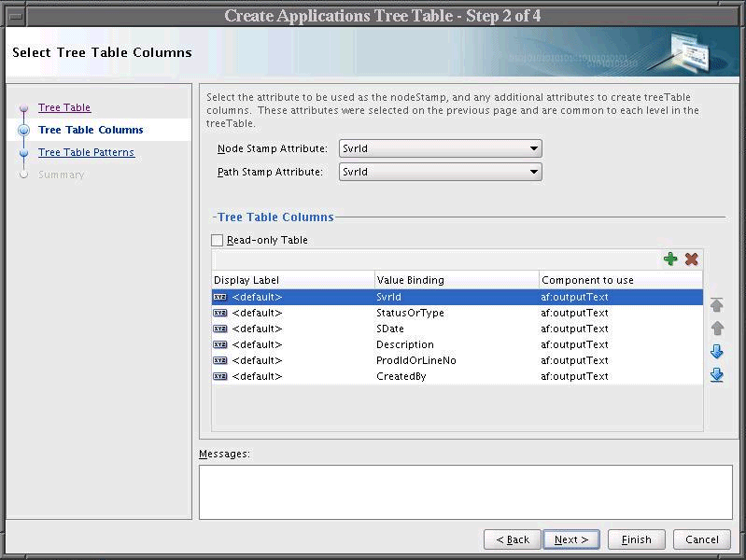Image resolution: width=746 pixels, height=560 pixels.
Task: Click the Cancel button
Action: click(x=702, y=539)
